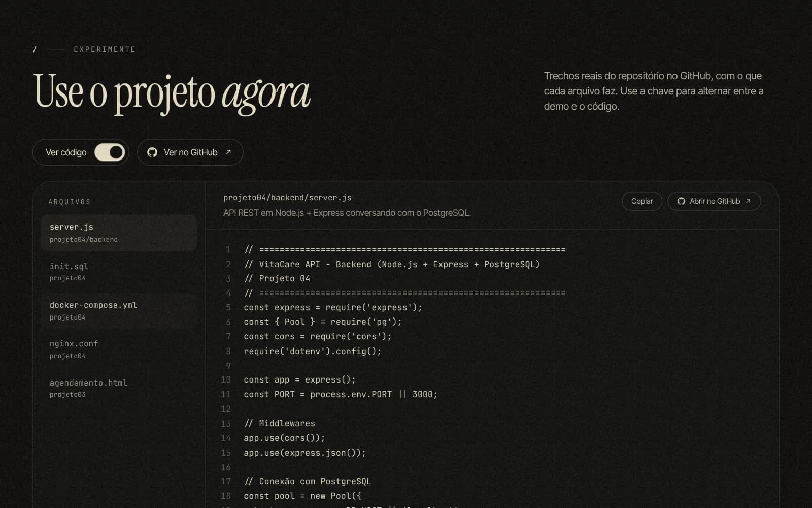Select nginx.conf file

coord(119,349)
